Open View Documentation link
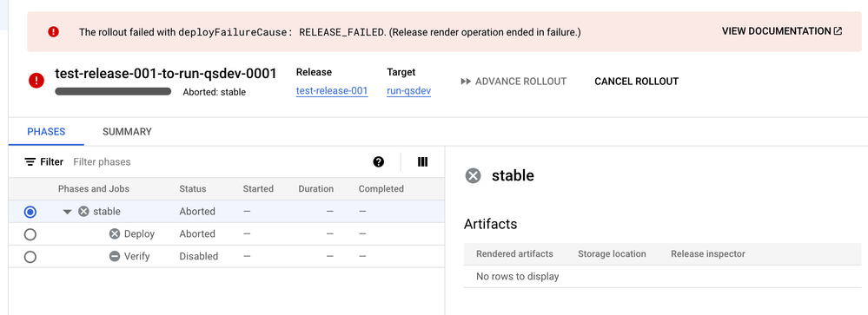 (782, 31)
